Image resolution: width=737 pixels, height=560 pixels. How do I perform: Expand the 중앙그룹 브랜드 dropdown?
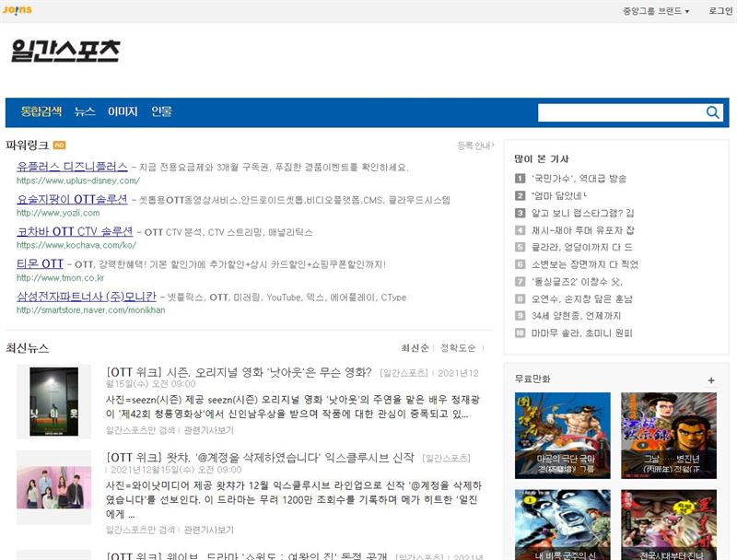coord(656,11)
